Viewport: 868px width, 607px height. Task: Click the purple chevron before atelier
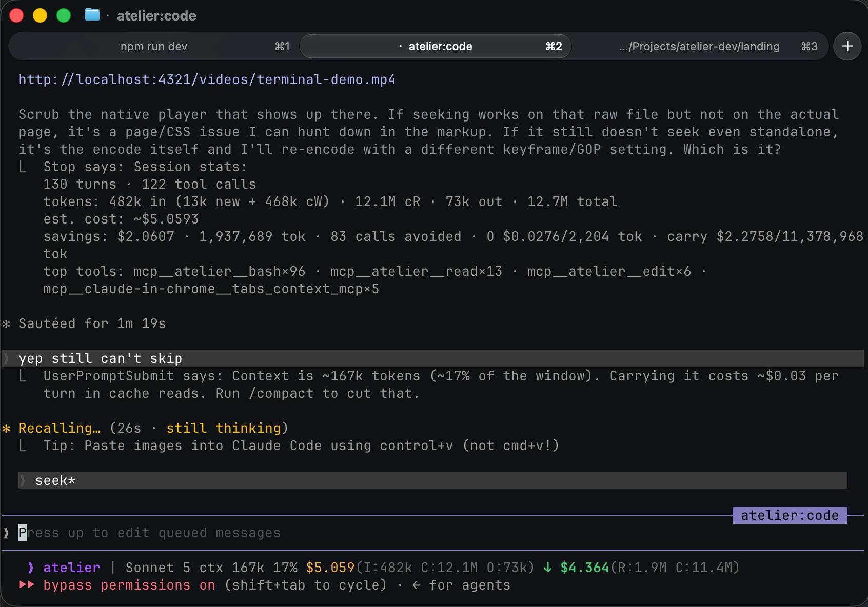(x=31, y=568)
